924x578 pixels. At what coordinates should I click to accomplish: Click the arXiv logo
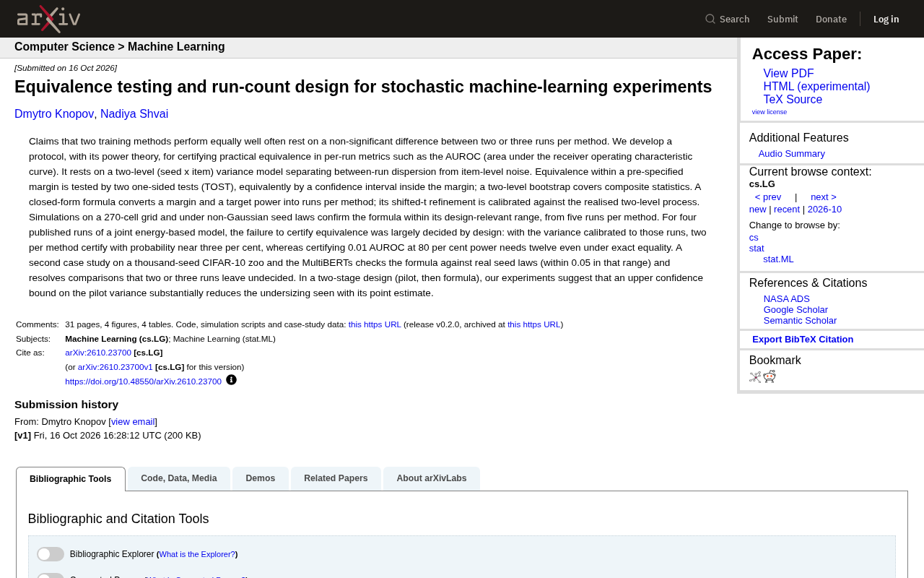tap(48, 19)
